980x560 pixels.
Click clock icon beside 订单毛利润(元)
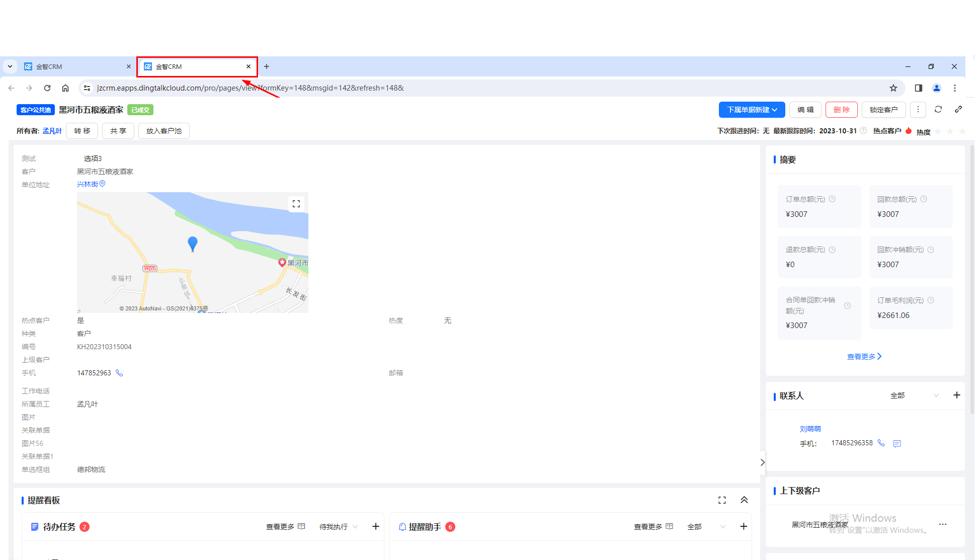[x=931, y=300]
